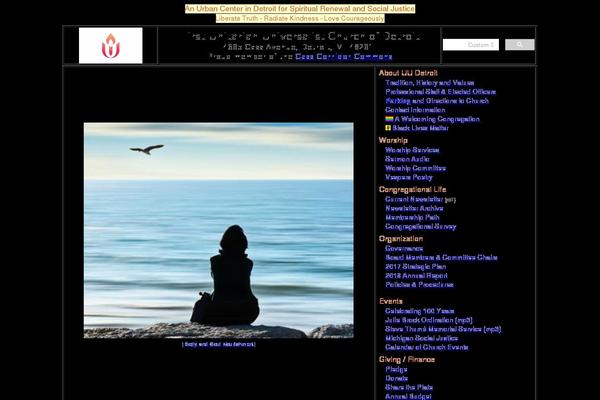Image resolution: width=600 pixels, height=400 pixels.
Task: Open Celebrating 100 Years link
Action: [420, 311]
